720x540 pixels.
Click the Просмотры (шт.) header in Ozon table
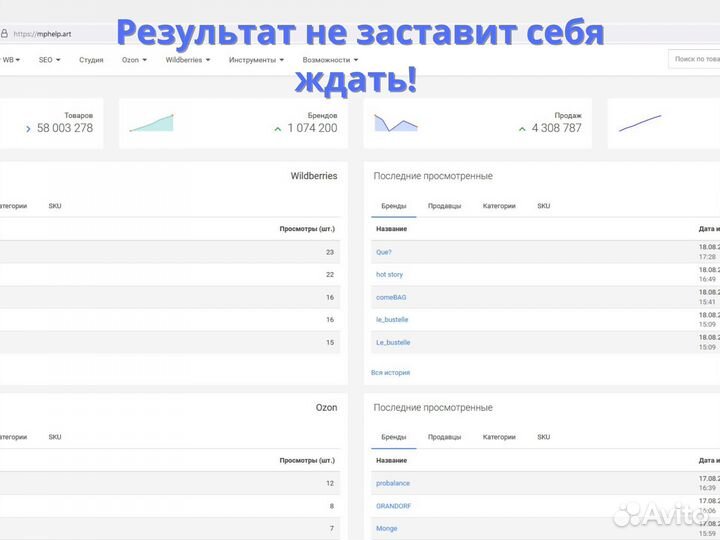point(307,460)
